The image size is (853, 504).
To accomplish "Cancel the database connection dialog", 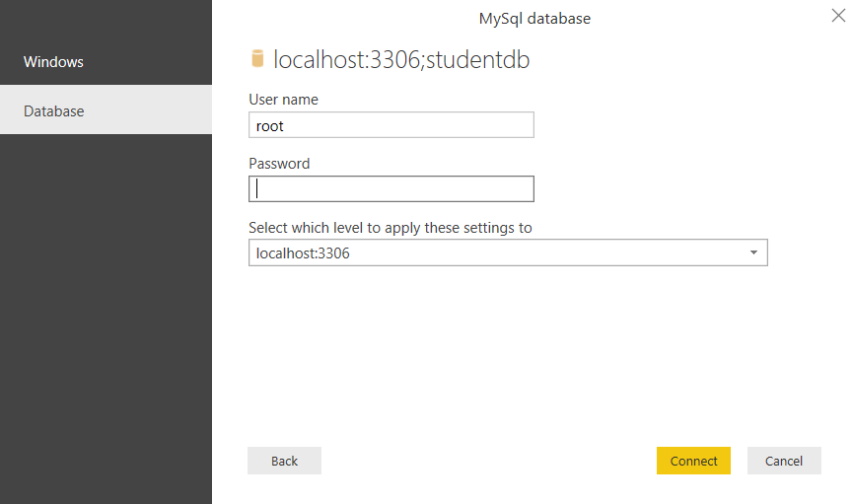I will [784, 461].
